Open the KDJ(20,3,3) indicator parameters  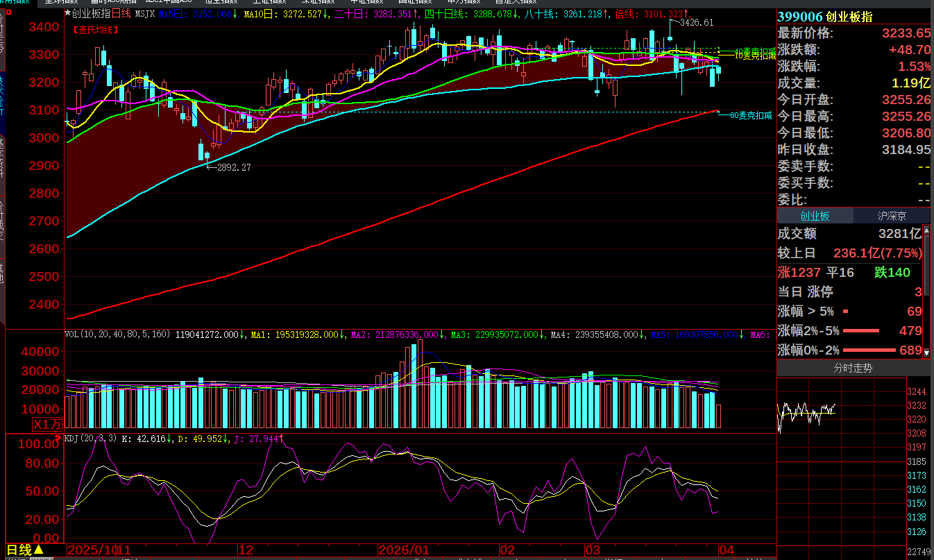click(90, 439)
